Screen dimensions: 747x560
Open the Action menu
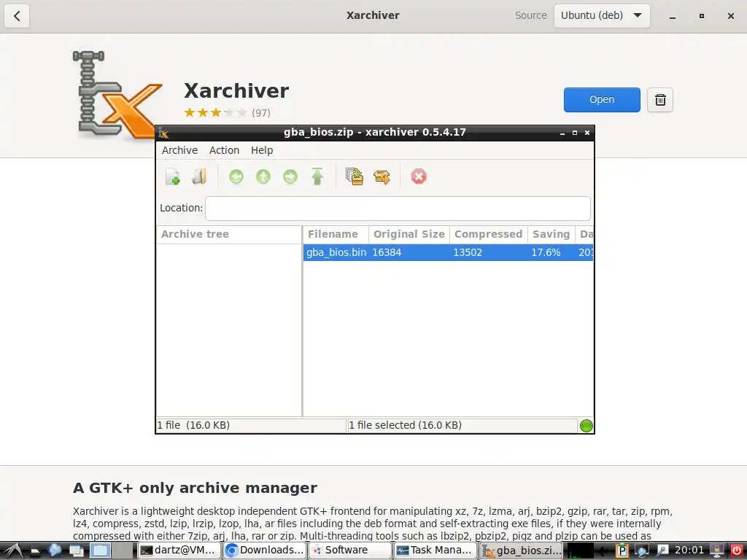(225, 150)
